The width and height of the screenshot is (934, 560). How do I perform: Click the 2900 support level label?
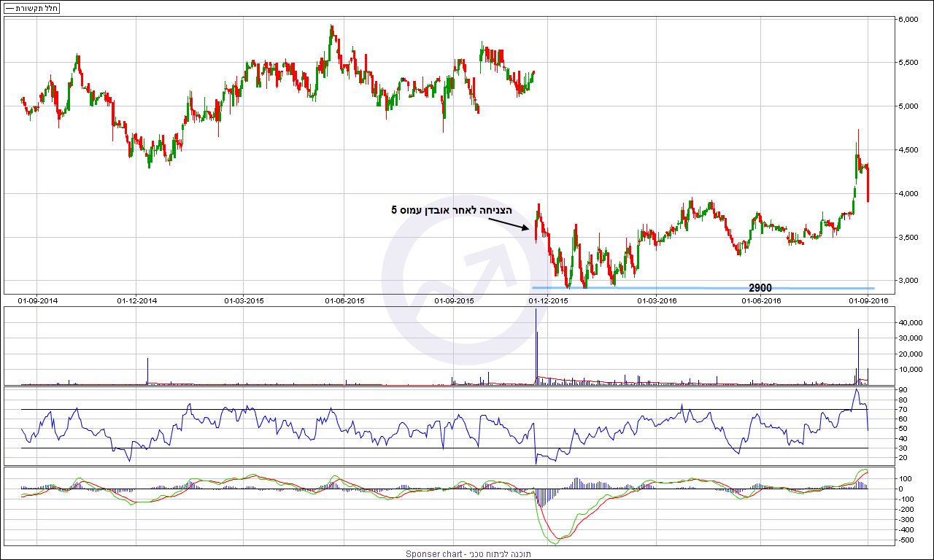click(760, 288)
